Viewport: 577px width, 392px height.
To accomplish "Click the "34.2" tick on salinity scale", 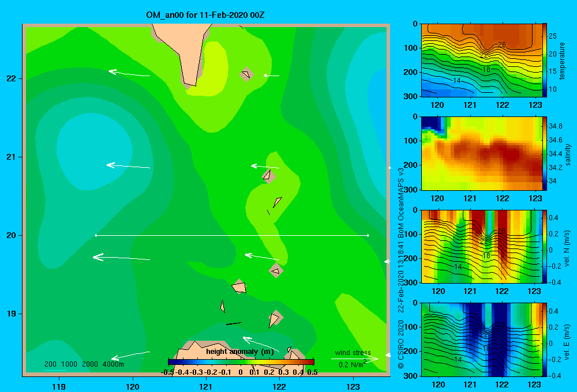I will [x=555, y=167].
